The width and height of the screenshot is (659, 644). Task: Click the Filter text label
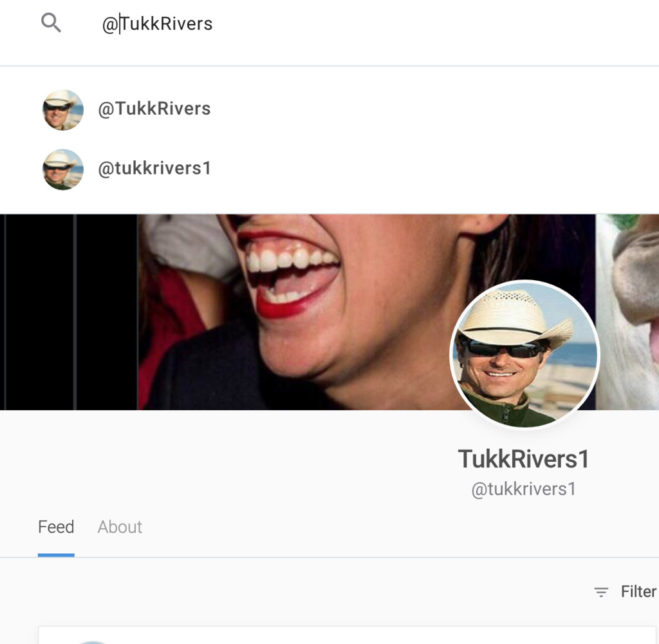(638, 591)
